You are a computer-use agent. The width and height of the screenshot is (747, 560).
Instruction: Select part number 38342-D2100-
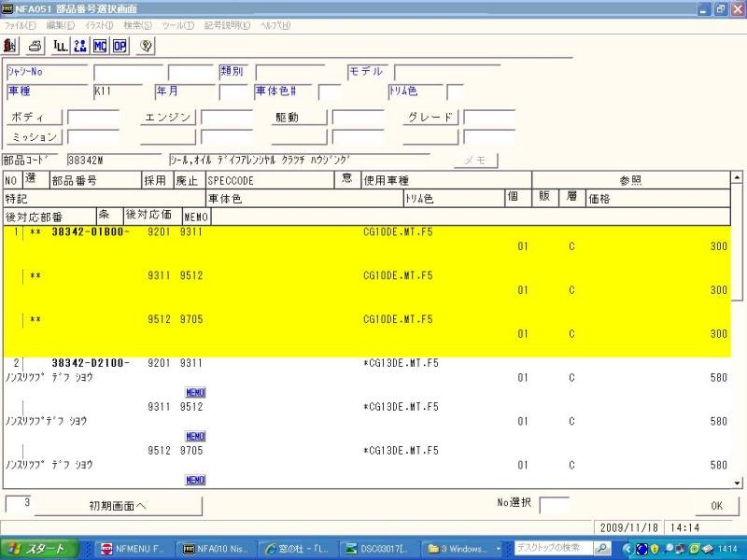coord(91,363)
